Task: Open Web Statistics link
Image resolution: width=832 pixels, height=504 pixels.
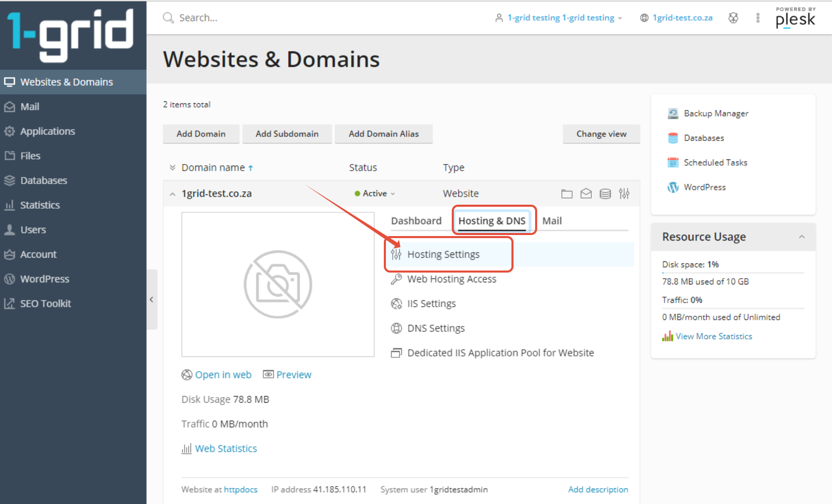Action: point(225,448)
